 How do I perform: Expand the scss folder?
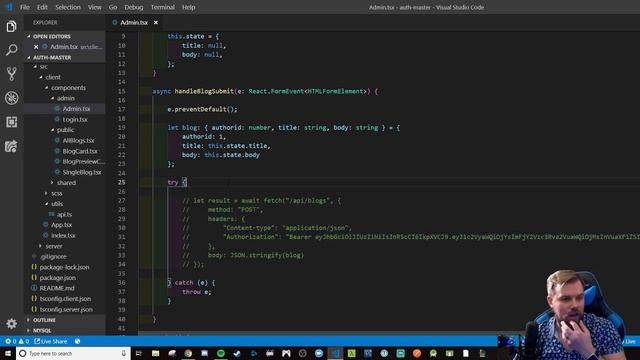point(57,193)
